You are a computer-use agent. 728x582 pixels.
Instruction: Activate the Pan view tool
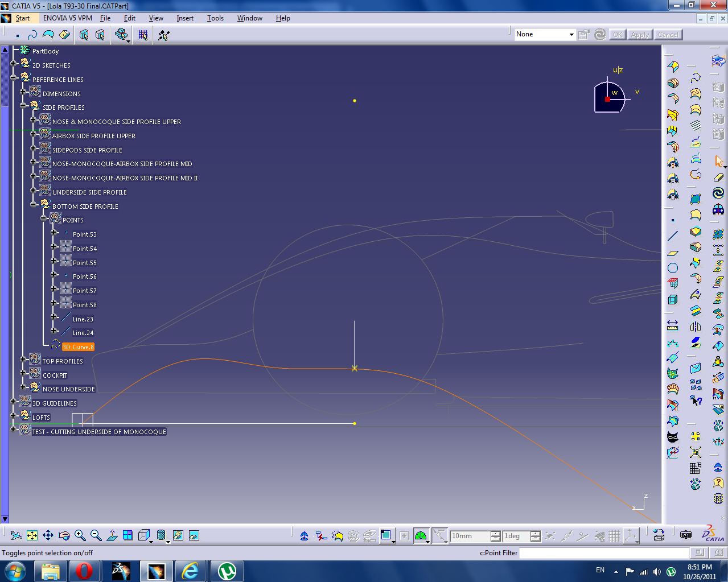(x=48, y=535)
